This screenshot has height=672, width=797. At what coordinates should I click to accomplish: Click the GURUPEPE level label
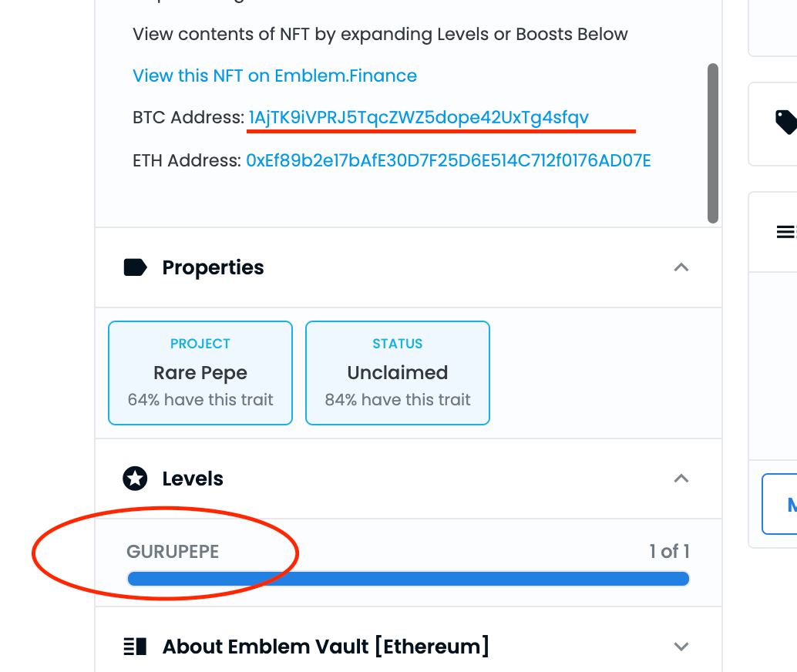coord(173,552)
